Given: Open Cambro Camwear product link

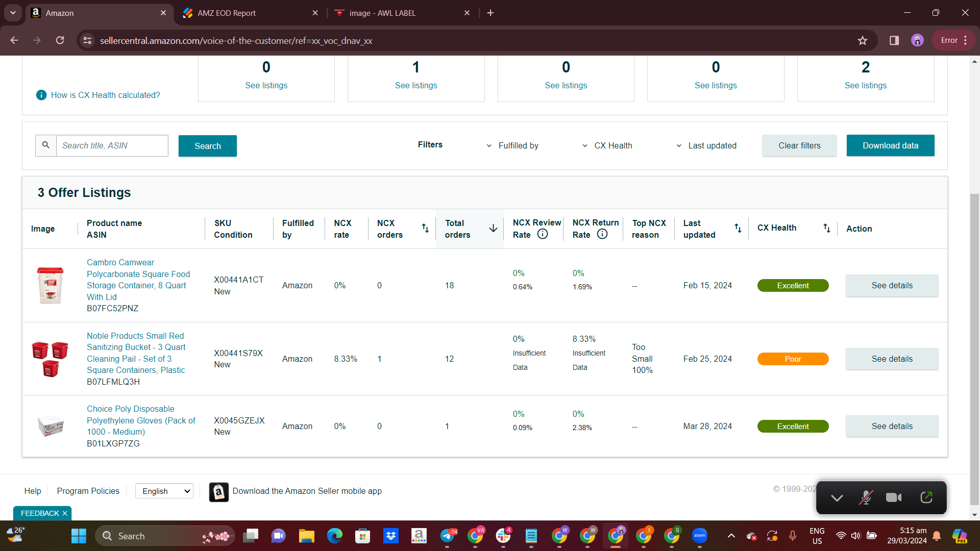Looking at the screenshot, I should (x=138, y=280).
